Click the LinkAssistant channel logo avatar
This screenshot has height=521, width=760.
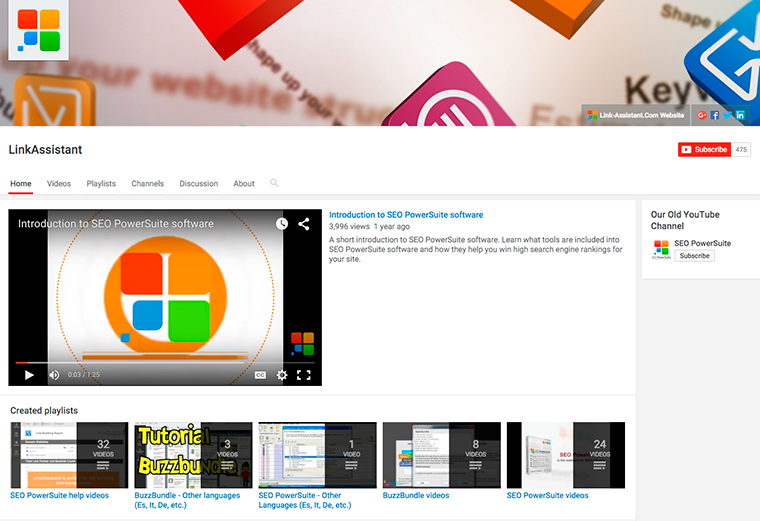point(39,30)
